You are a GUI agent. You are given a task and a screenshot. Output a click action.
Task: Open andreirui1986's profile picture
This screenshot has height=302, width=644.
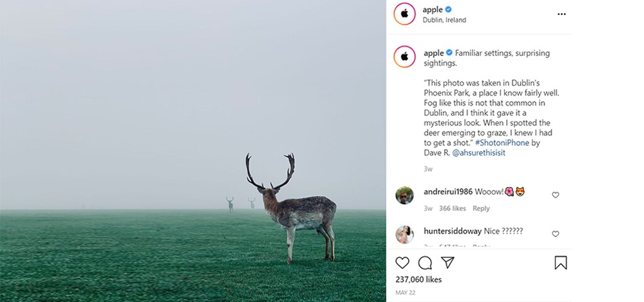[x=404, y=196]
